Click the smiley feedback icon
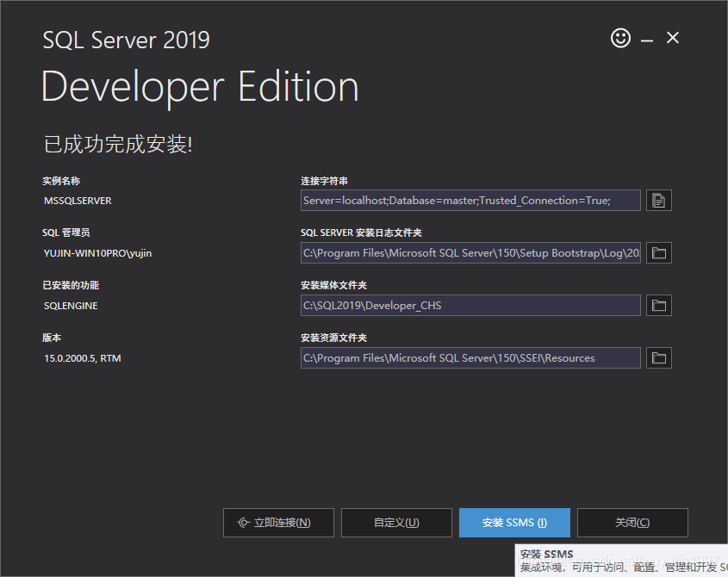Screen dimensions: 728x577 (620, 38)
